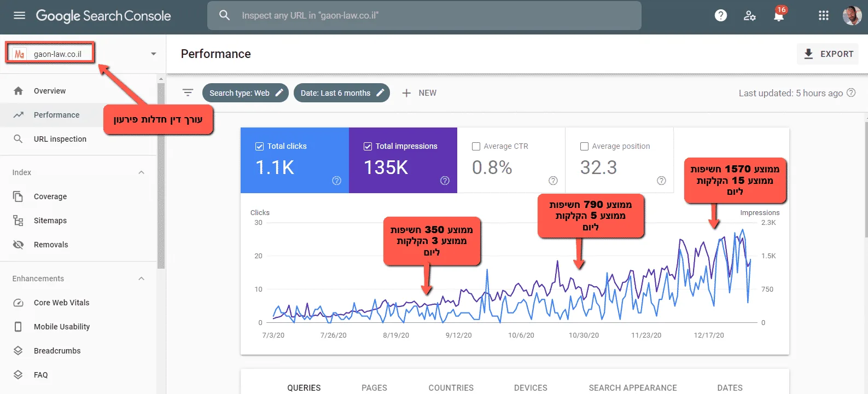Click the Removals hidden-eye icon
The height and width of the screenshot is (394, 868).
pyautogui.click(x=18, y=245)
